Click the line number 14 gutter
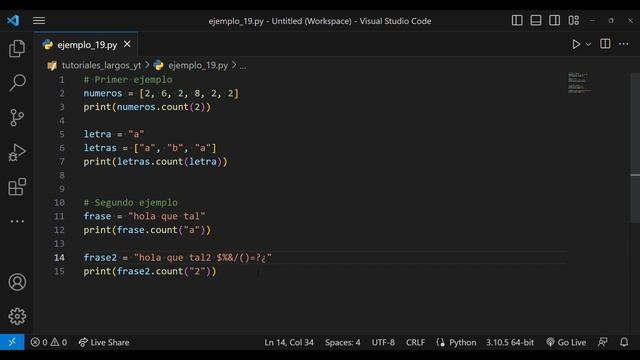Screen dimensions: 640x360 [59, 258]
